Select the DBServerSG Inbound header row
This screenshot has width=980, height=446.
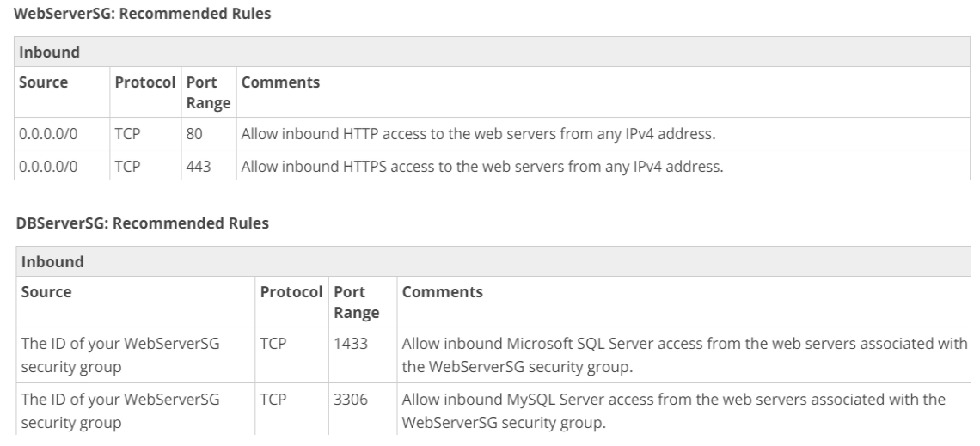493,262
